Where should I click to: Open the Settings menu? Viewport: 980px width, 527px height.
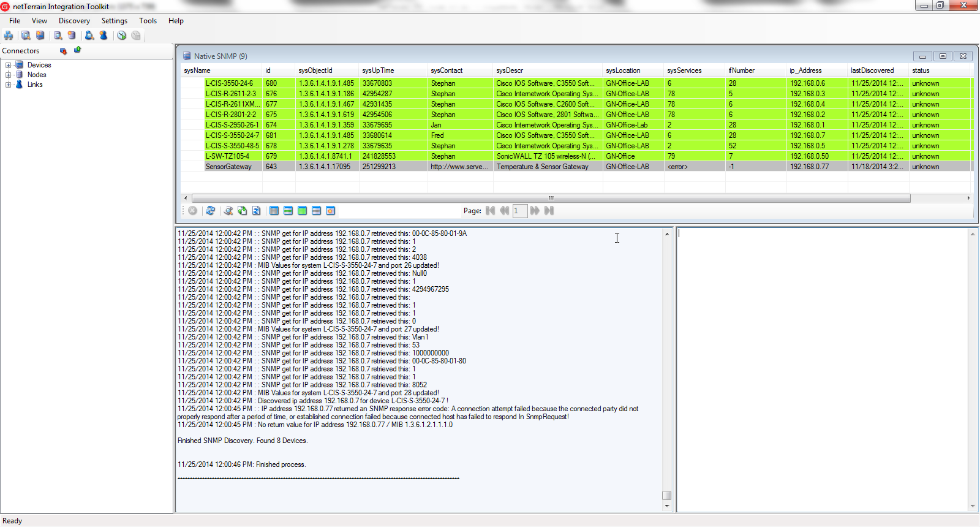[x=114, y=21]
